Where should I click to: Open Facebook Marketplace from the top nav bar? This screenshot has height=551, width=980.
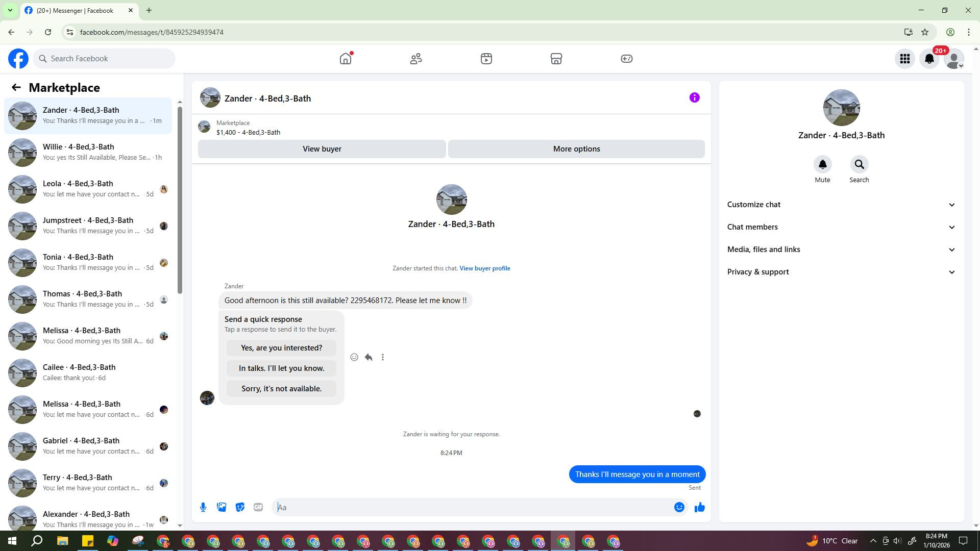click(556, 59)
